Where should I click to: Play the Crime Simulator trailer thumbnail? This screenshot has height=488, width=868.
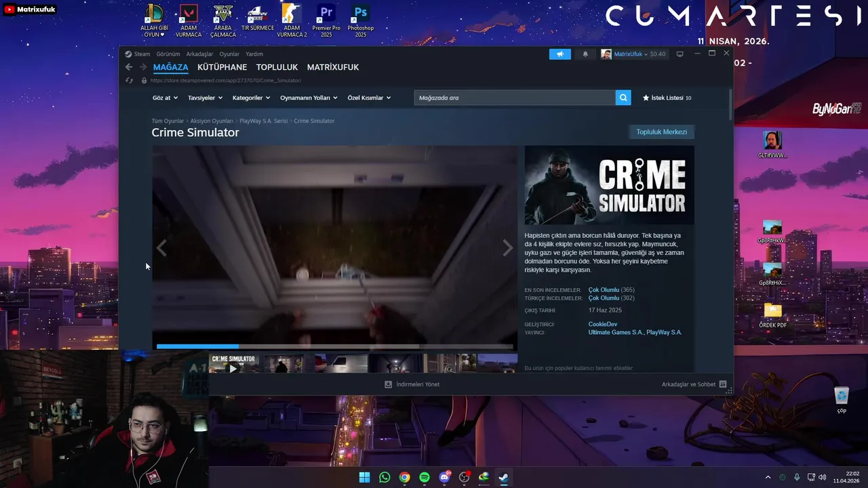point(233,363)
